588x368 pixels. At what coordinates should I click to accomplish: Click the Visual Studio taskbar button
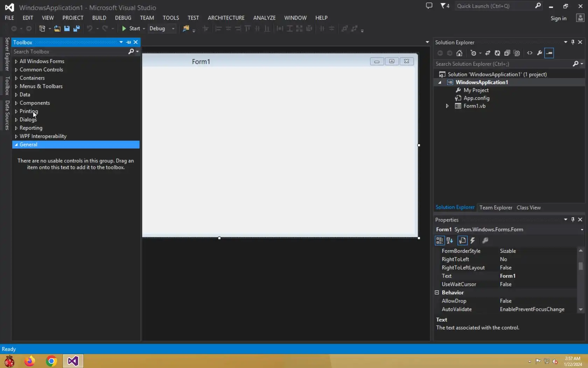coord(73,361)
